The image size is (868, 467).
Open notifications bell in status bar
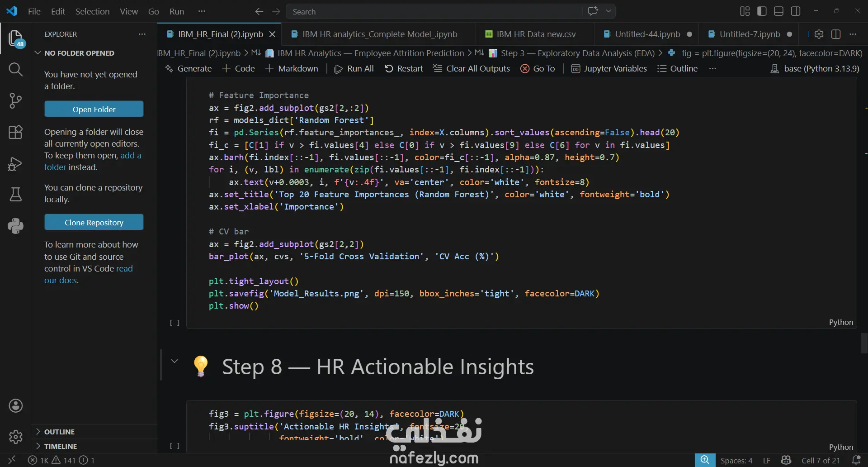point(856,460)
